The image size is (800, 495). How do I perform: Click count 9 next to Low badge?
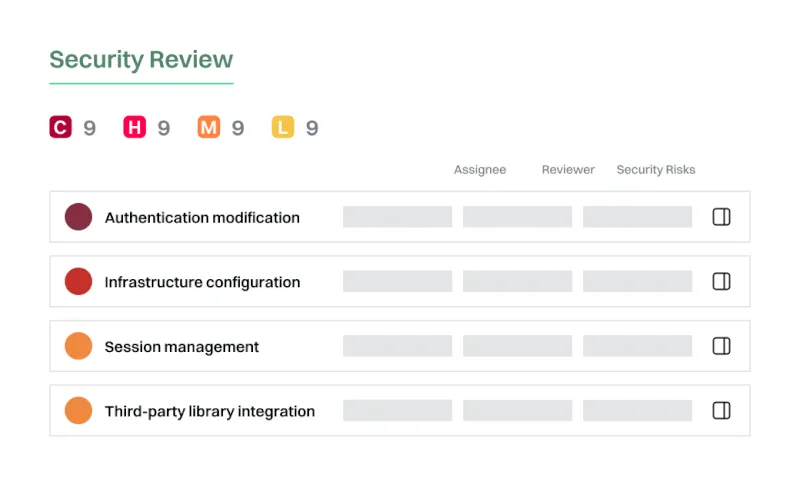(x=312, y=128)
